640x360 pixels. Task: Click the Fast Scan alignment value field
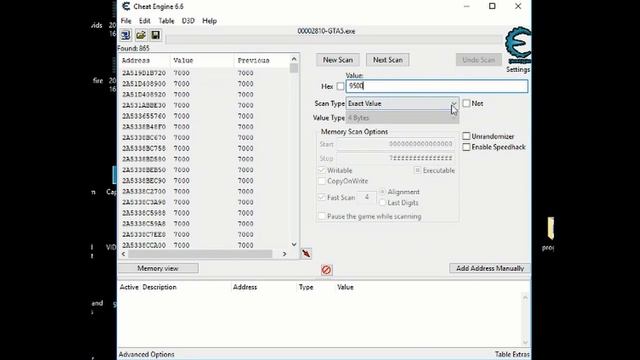(367, 197)
